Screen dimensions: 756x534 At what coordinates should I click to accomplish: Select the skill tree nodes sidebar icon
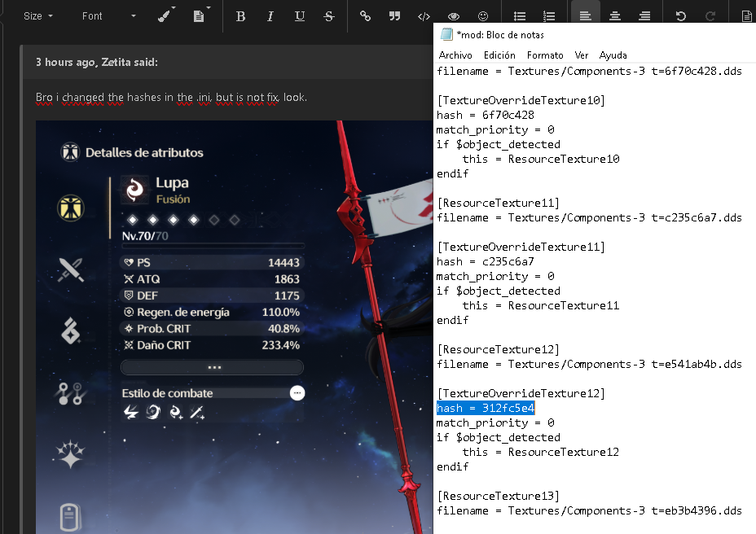click(71, 393)
